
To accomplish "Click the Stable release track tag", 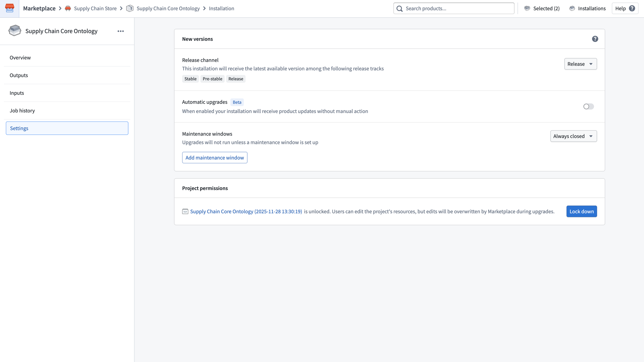I will pos(190,79).
